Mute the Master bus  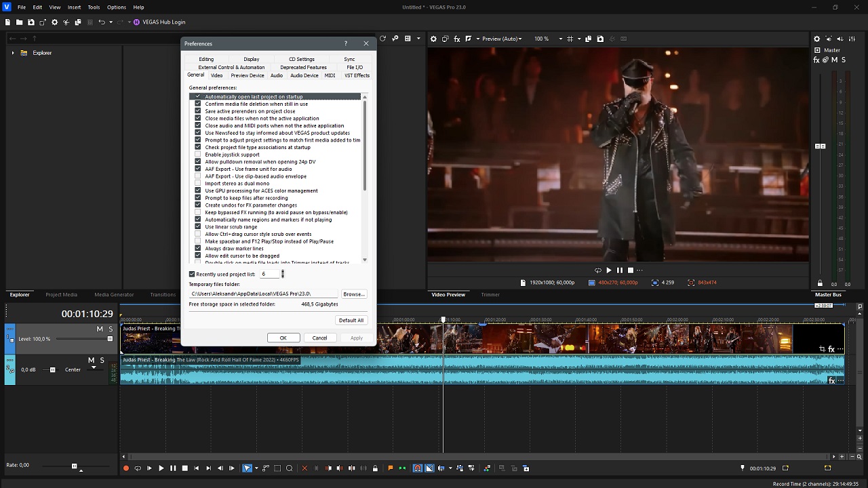point(835,60)
